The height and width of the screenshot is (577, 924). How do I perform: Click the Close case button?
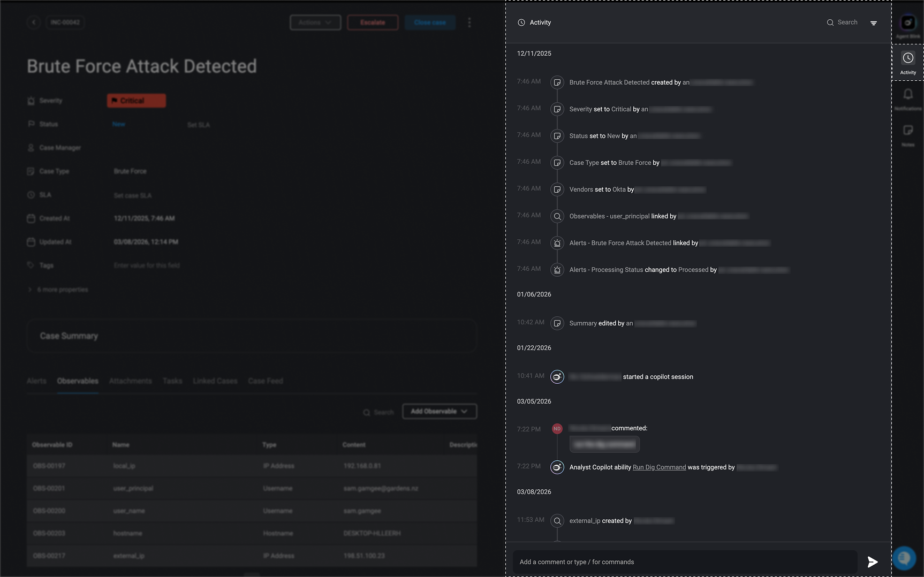tap(430, 22)
